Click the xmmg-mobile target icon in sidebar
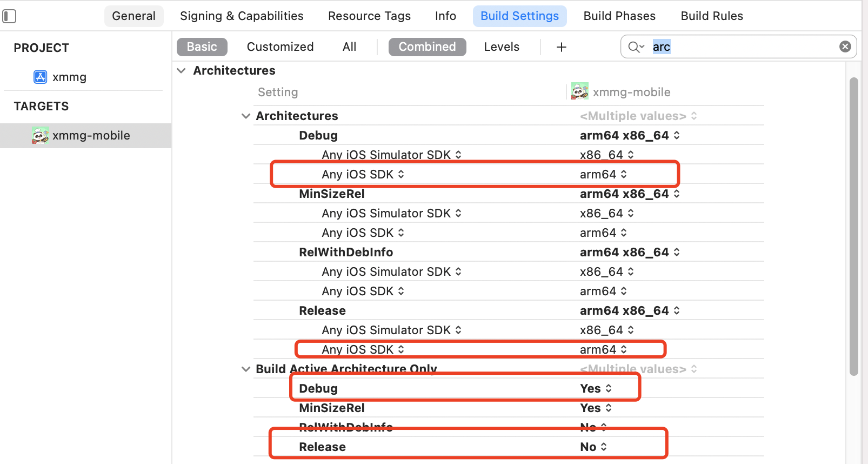 pos(40,135)
